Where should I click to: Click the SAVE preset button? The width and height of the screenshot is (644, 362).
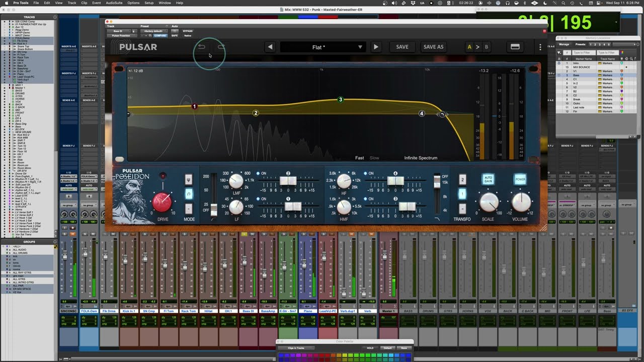[x=402, y=47]
